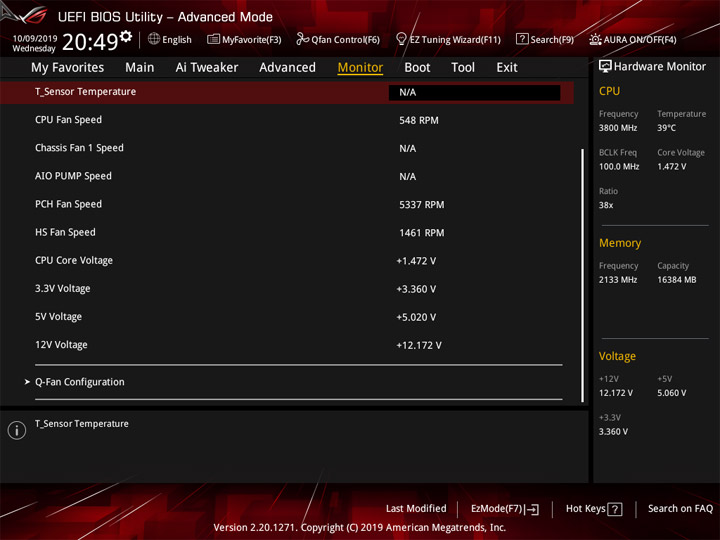
Task: Switch to the Tool tab
Action: coord(463,68)
